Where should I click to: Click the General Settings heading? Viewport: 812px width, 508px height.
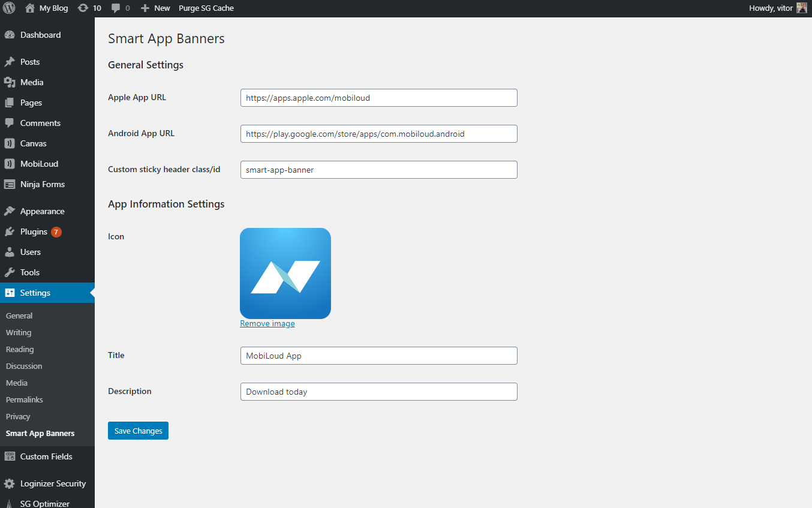[x=146, y=65]
